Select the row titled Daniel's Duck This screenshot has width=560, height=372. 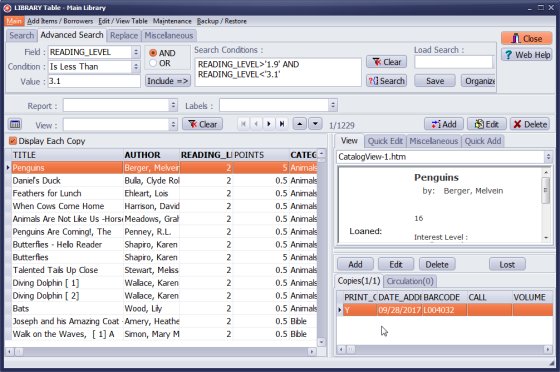point(164,181)
